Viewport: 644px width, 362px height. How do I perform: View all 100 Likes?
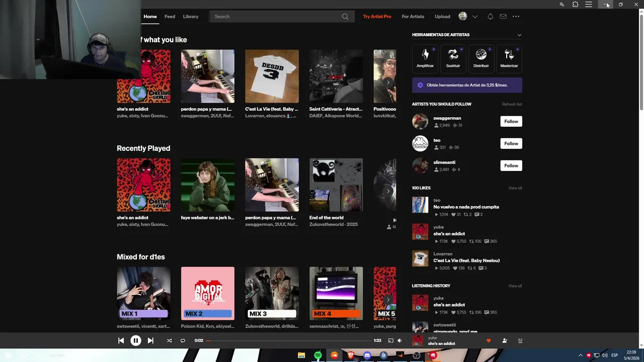pyautogui.click(x=515, y=188)
